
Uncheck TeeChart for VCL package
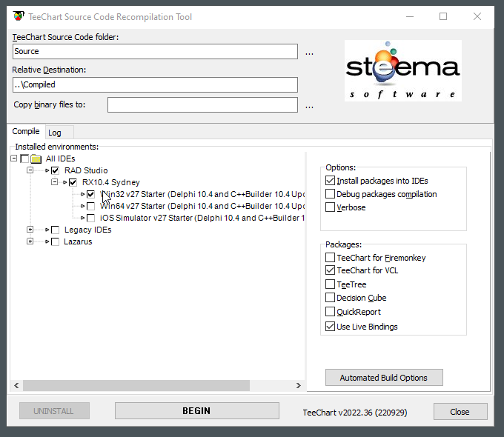pyautogui.click(x=330, y=270)
